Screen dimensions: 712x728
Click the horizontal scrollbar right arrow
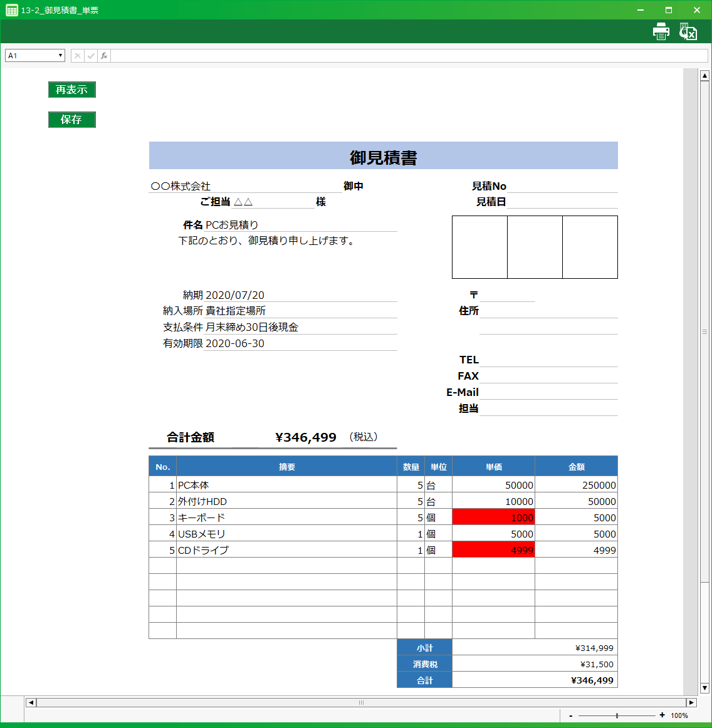691,702
